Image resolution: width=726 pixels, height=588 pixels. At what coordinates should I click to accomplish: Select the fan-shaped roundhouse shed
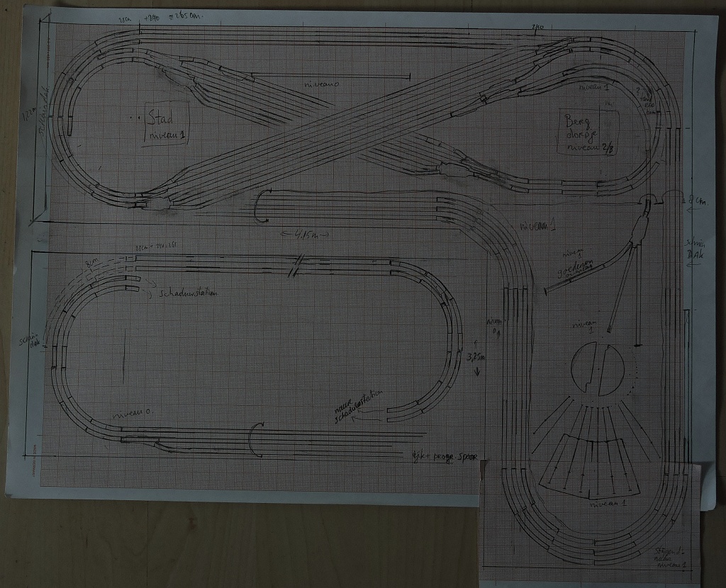pos(590,465)
